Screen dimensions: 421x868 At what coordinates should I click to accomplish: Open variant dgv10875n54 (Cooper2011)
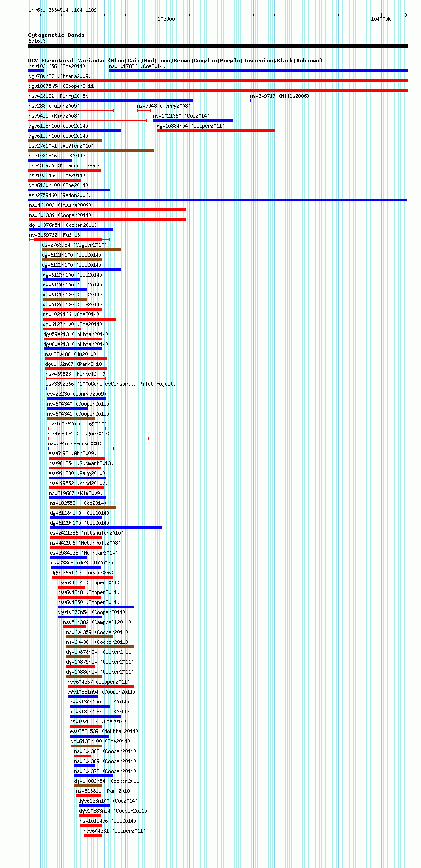coord(62,87)
